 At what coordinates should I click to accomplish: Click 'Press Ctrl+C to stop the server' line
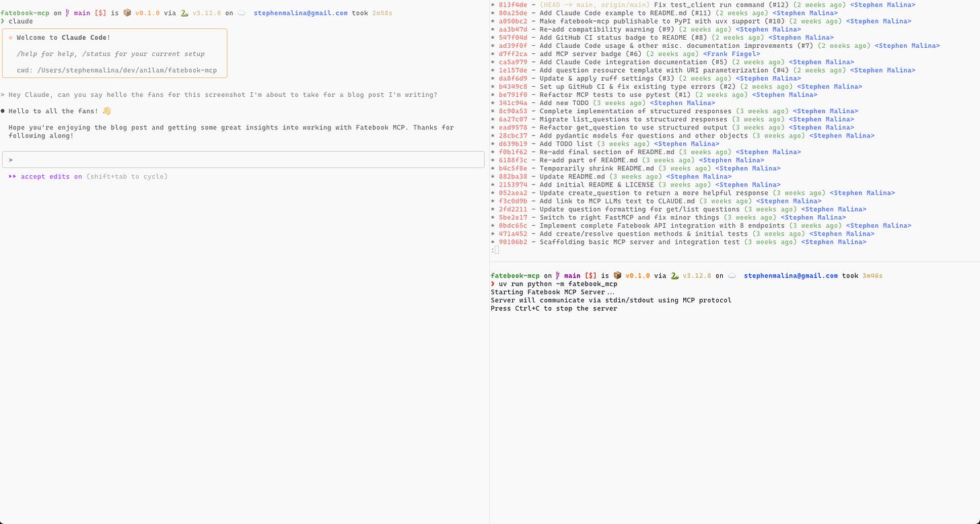(554, 308)
